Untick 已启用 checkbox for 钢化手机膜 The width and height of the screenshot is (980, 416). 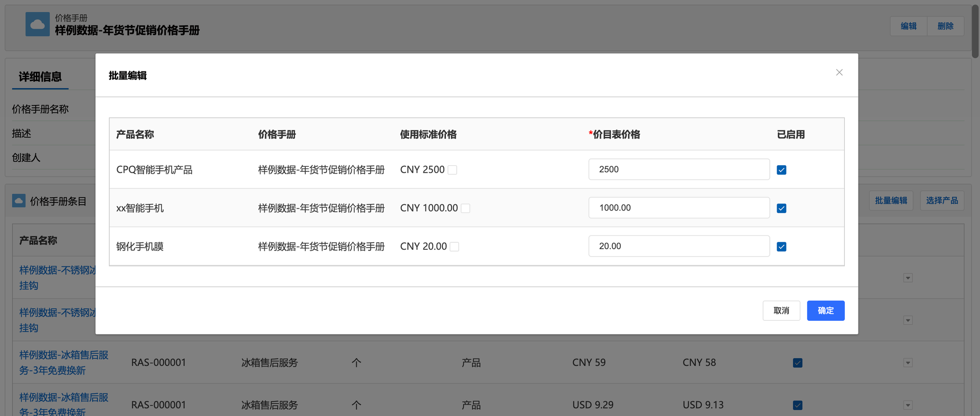pos(781,247)
